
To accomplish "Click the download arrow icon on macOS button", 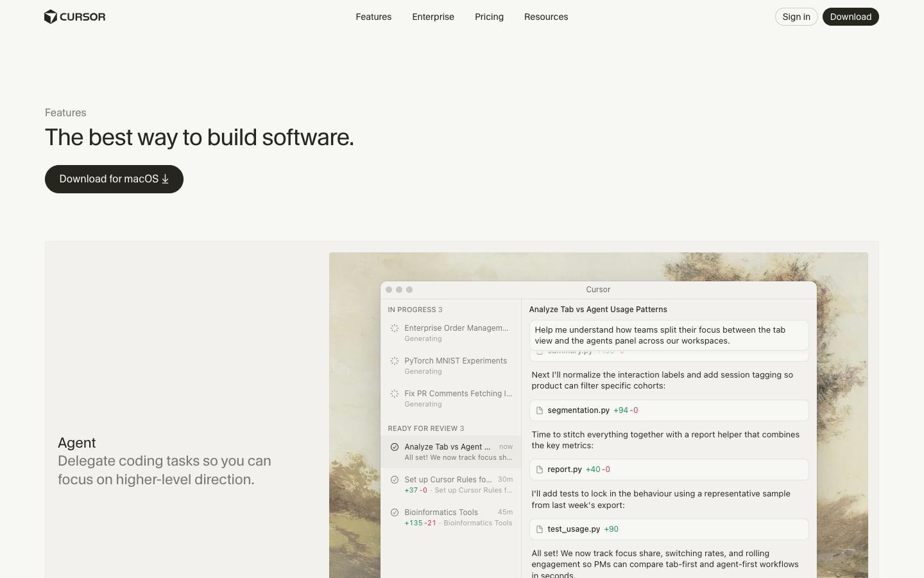I will [x=165, y=179].
